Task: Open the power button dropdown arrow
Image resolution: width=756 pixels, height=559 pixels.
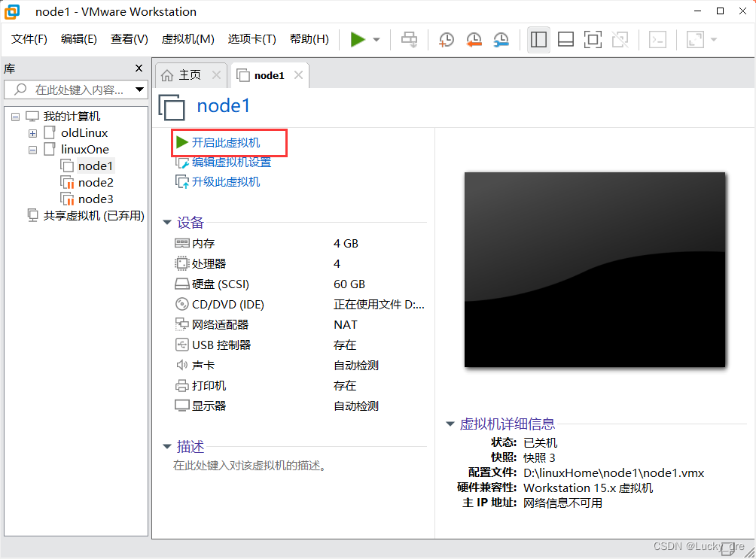Action: (x=376, y=40)
